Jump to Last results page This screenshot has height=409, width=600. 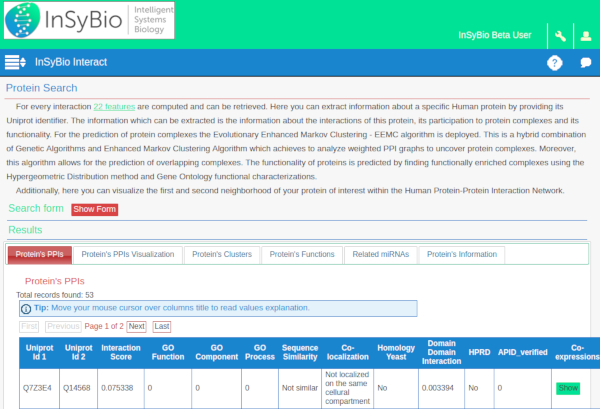click(161, 326)
